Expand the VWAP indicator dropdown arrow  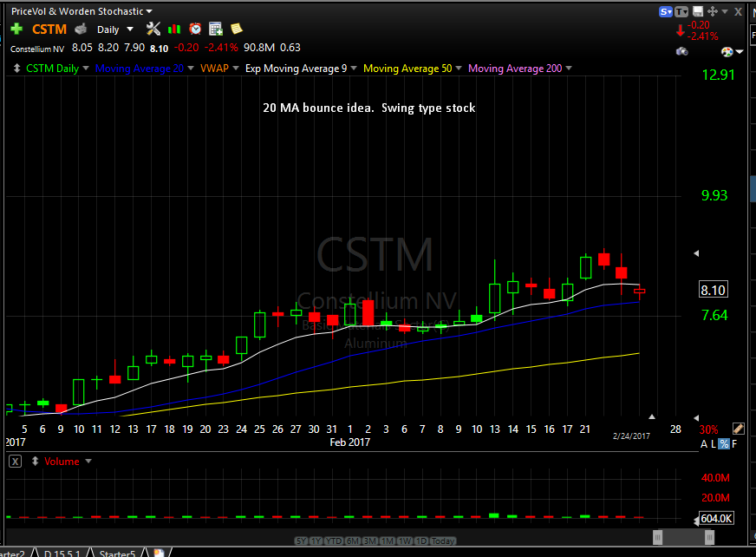(236, 68)
